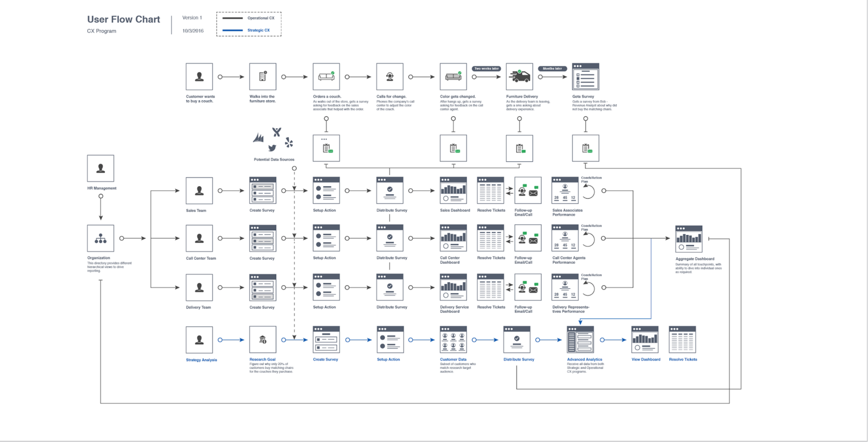Select the survey clipboard below 'Gets Survey'
The width and height of the screenshot is (868, 442).
click(x=585, y=148)
